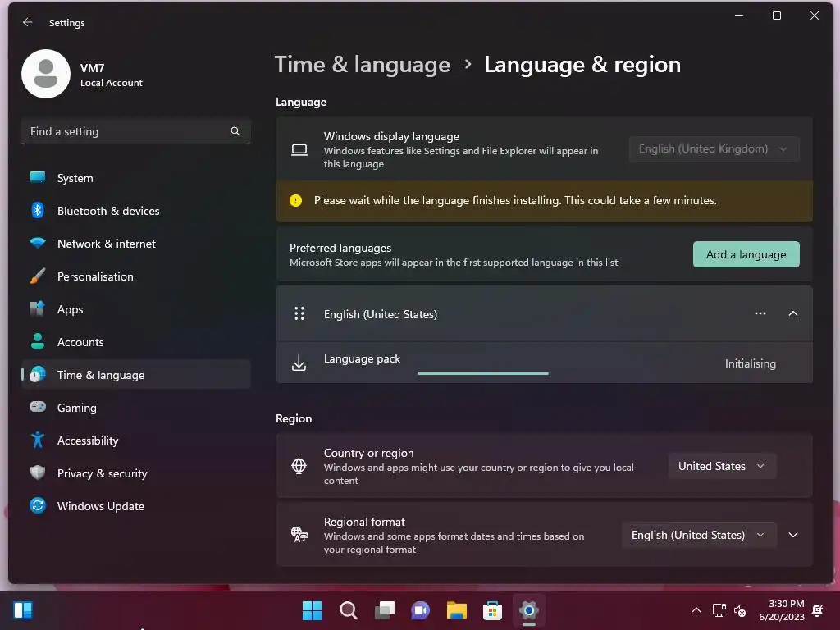Click the Initialising status text
840x630 pixels.
(750, 363)
